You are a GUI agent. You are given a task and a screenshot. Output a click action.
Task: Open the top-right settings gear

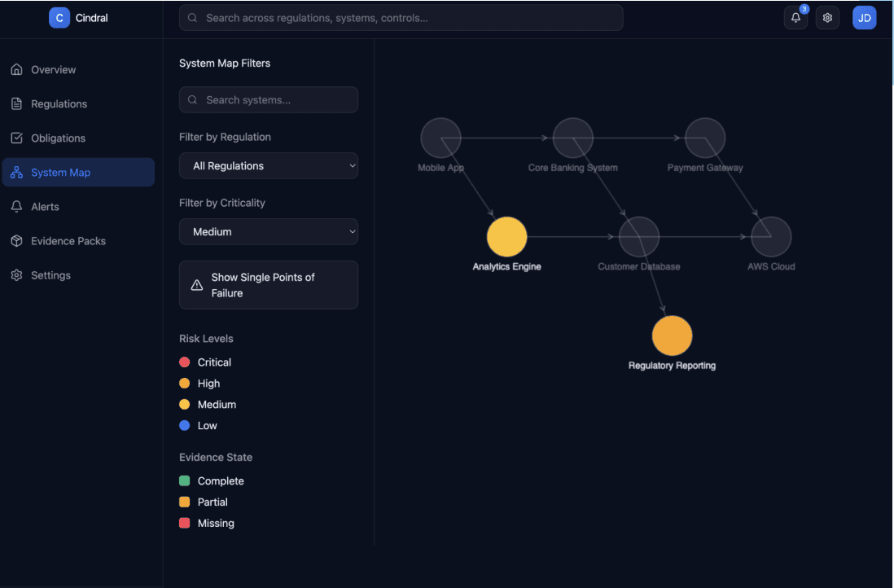tap(827, 17)
